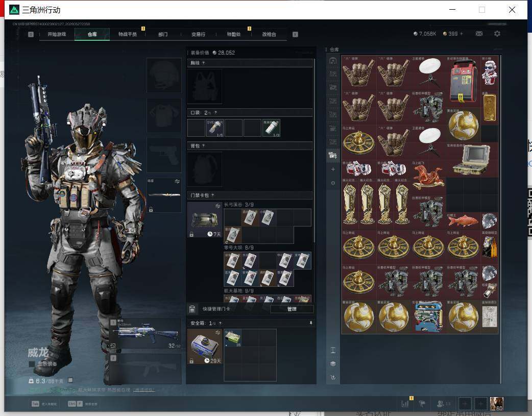
Task: Click the flag icon in bottom bar
Action: (x=422, y=403)
